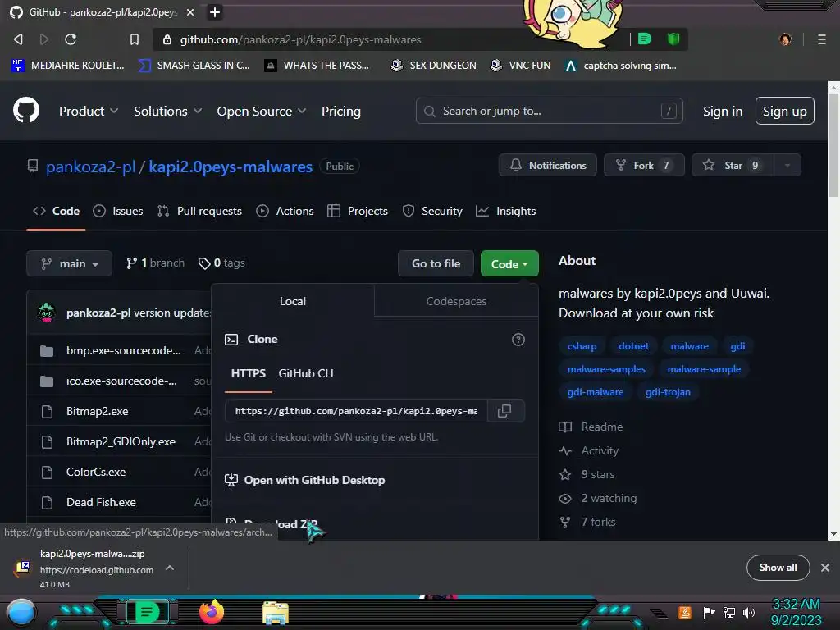Open the browser hamburger menu
This screenshot has width=840, height=630.
pos(822,39)
